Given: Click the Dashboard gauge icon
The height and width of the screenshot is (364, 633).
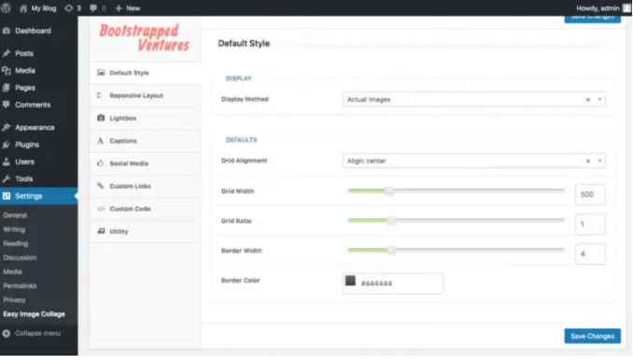Looking at the screenshot, I should tap(6, 31).
